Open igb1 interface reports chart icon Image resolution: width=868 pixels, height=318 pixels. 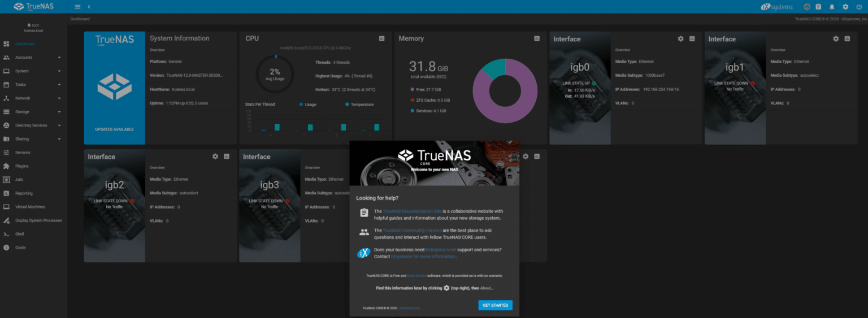[x=847, y=38]
